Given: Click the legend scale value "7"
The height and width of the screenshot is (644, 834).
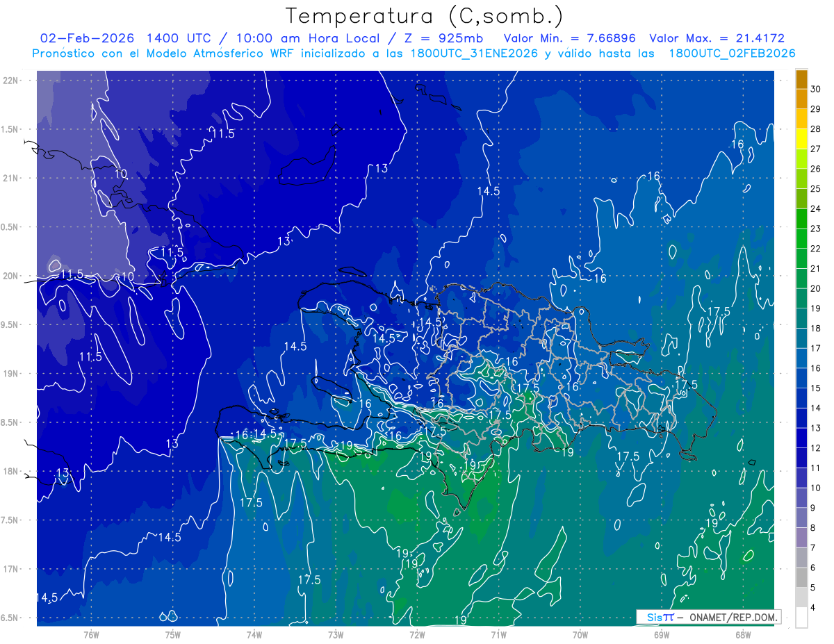Looking at the screenshot, I should (x=813, y=547).
